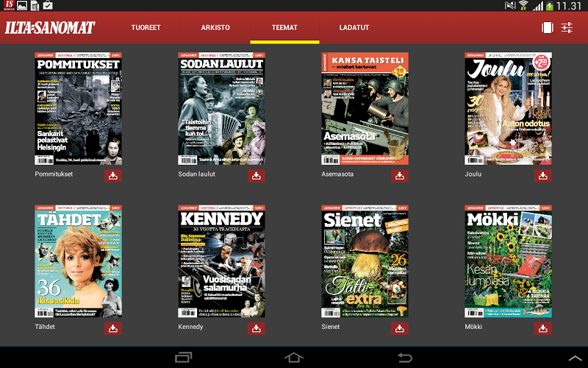Download the Asemasota issue
This screenshot has height=368, width=588.
tap(399, 176)
